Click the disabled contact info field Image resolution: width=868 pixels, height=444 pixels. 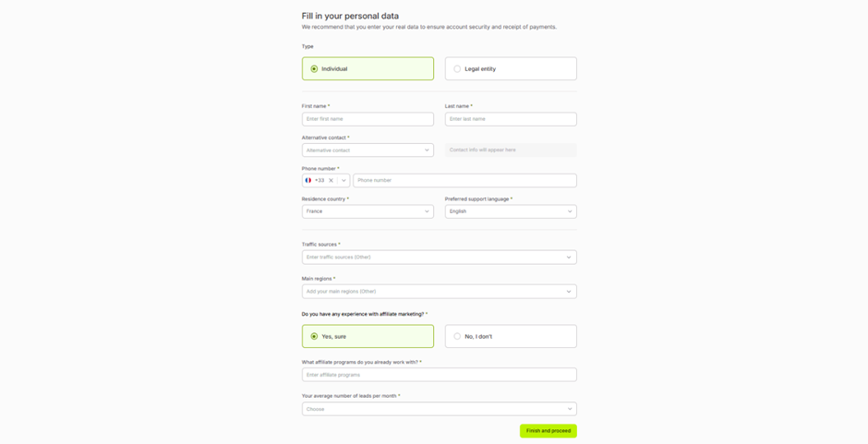coord(511,150)
